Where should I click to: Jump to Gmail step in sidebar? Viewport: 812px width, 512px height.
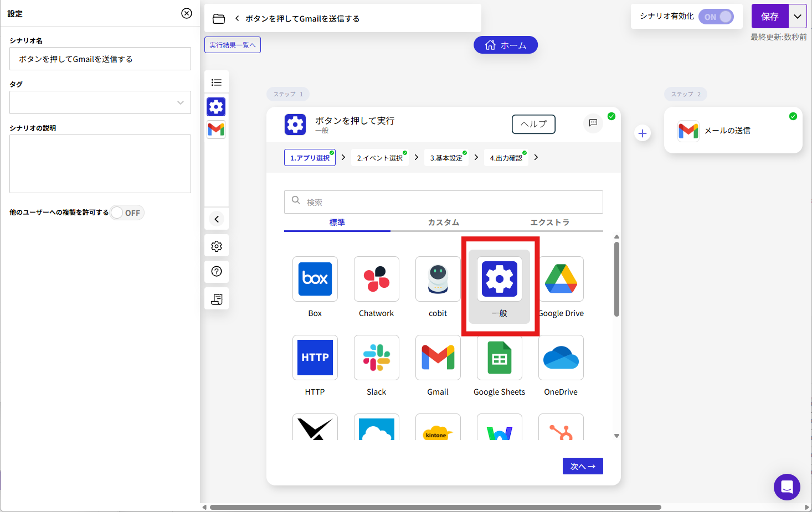pos(216,130)
